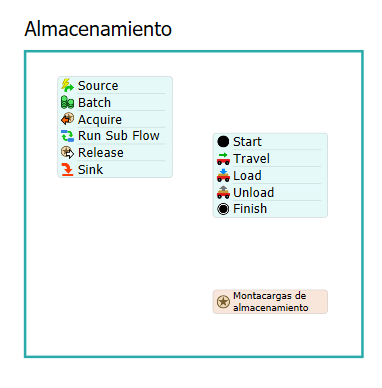This screenshot has height=388, width=382.
Task: Click the Load cart icon
Action: tap(223, 175)
